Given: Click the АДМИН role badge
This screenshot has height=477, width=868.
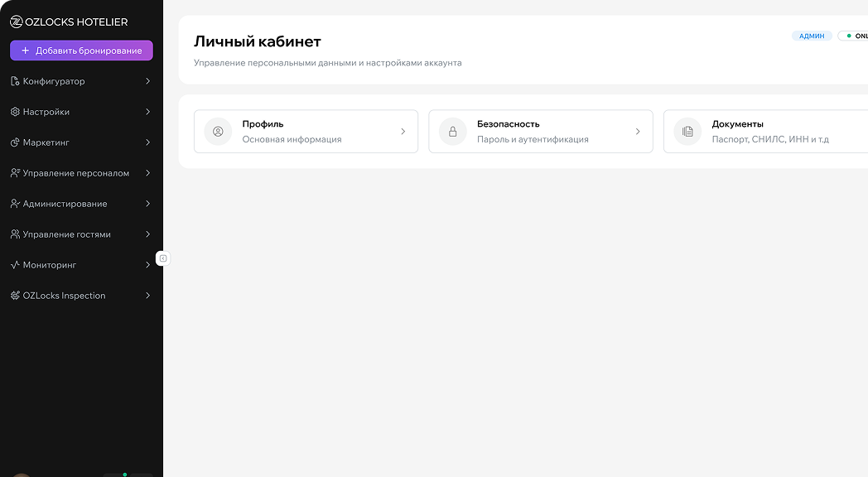Looking at the screenshot, I should click(812, 36).
